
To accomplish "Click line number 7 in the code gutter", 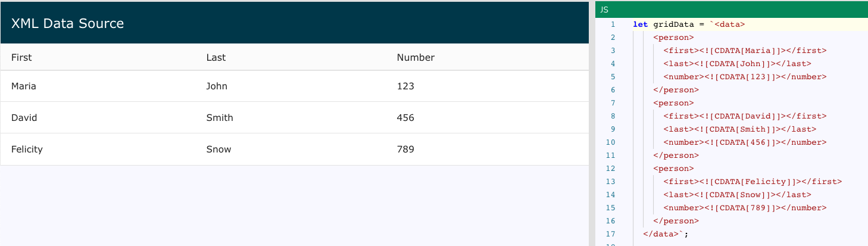I will 613,103.
